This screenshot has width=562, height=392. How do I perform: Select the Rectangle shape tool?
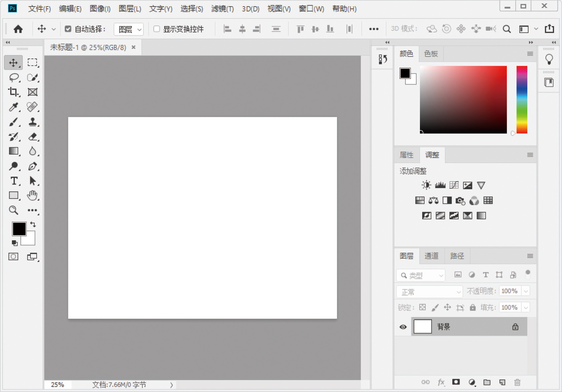14,195
